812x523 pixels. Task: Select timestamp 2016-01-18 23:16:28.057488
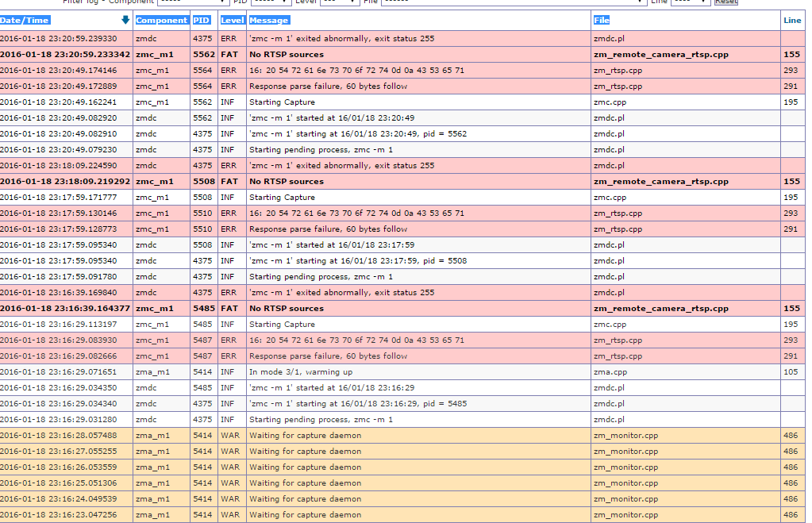pyautogui.click(x=59, y=436)
